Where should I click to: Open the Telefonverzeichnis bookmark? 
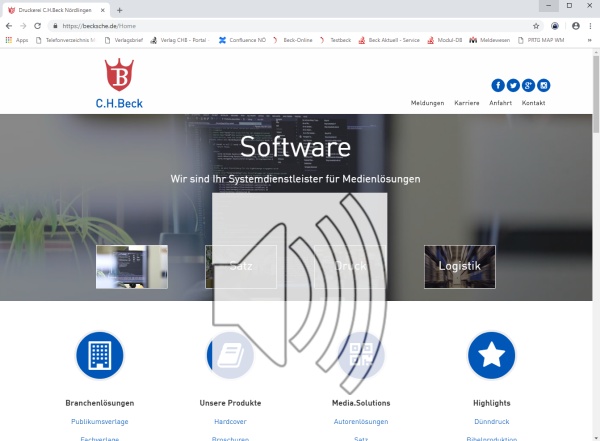coord(65,40)
